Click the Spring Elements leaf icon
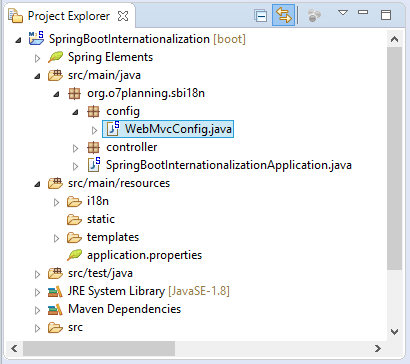The width and height of the screenshot is (410, 364). click(x=55, y=57)
